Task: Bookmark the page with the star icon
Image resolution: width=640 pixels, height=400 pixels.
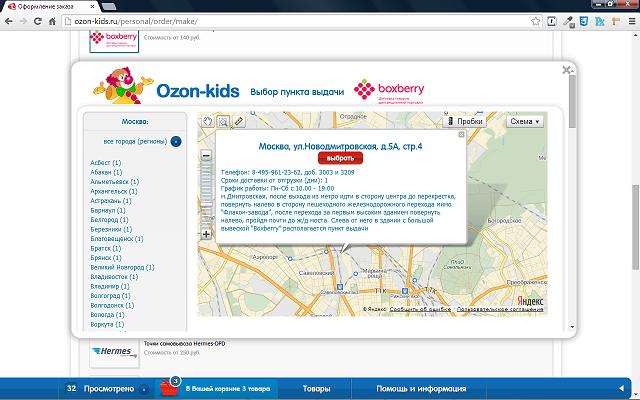Action: click(x=536, y=21)
